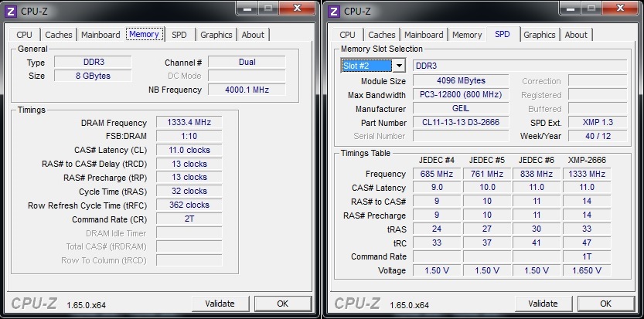Click the Dual channel value

tap(247, 62)
